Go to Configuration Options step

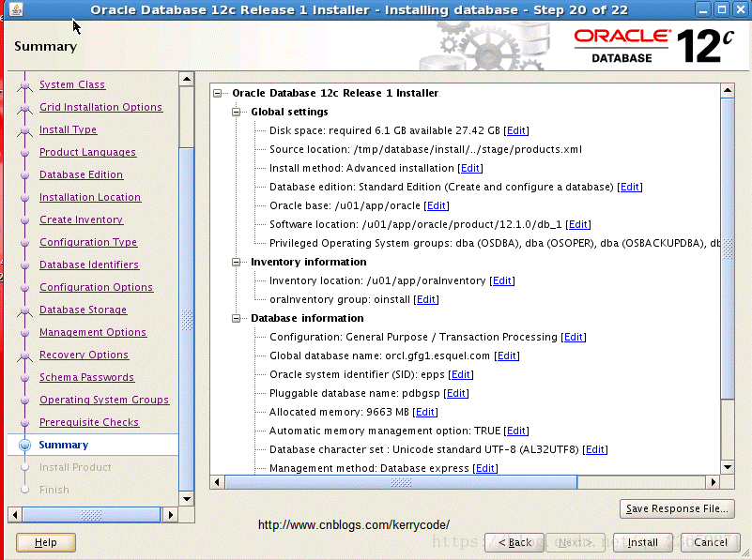pos(96,287)
